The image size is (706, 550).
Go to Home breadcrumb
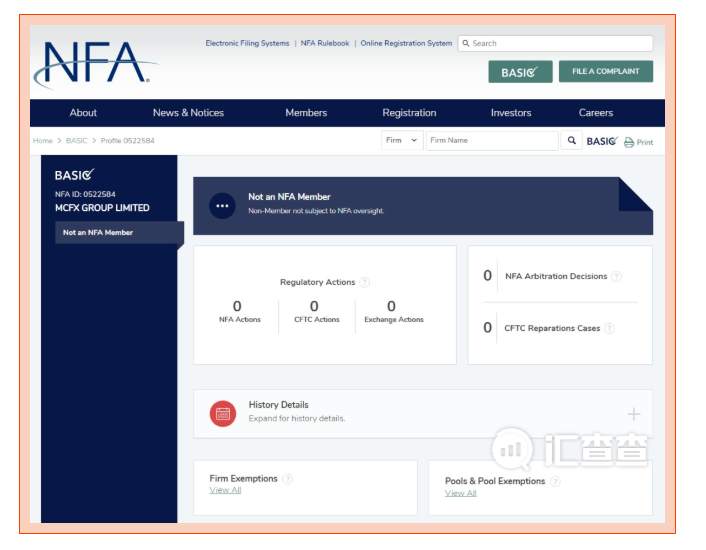point(42,141)
